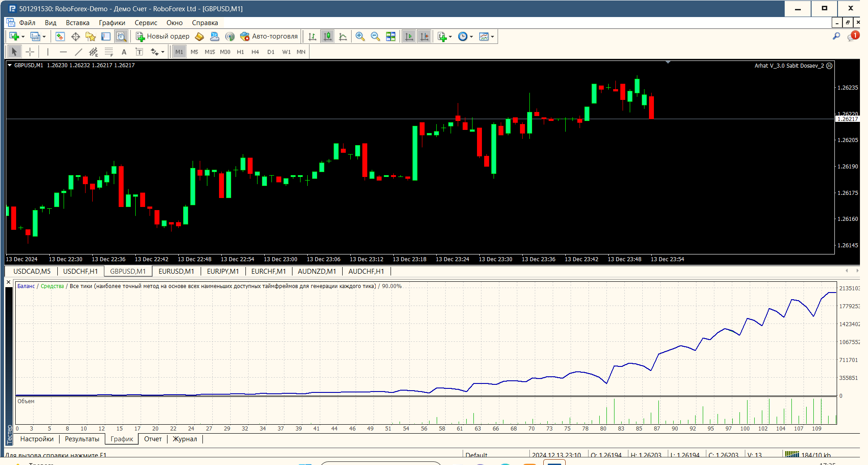Launch MetaEditor via yellow book icon
Image resolution: width=868 pixels, height=465 pixels.
point(199,36)
